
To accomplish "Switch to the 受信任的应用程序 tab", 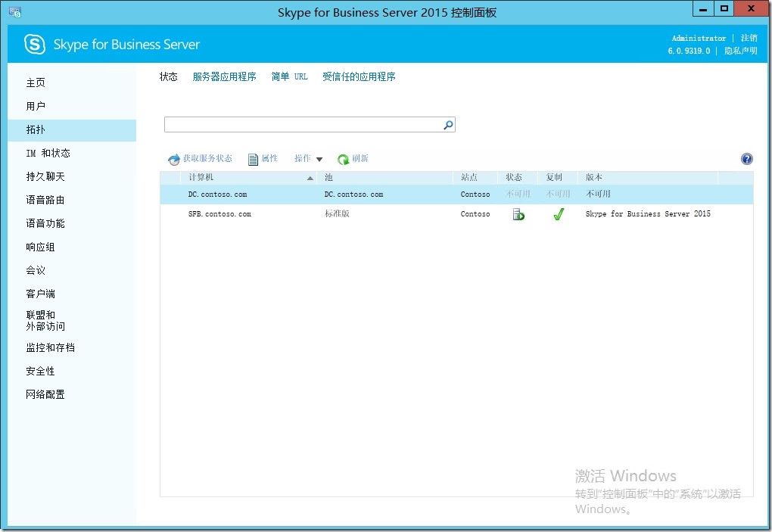I will 359,76.
